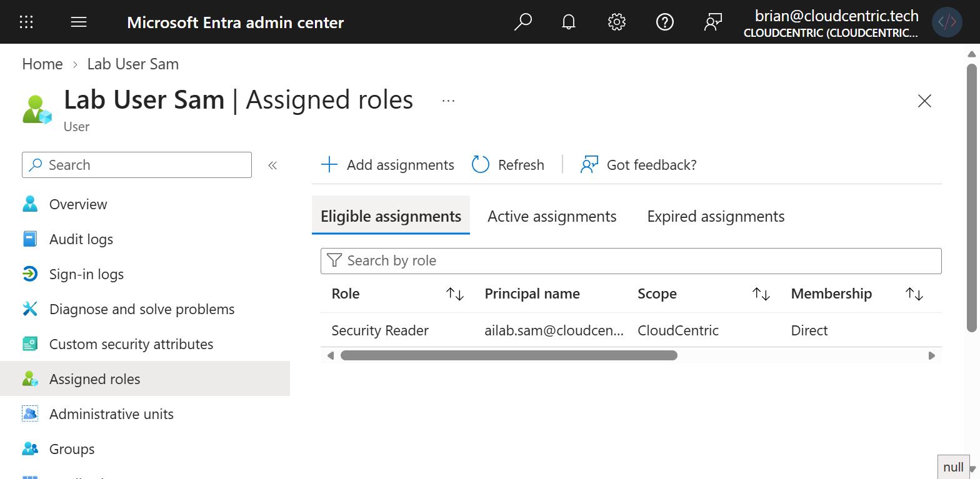This screenshot has width=980, height=479.
Task: Focus the side menu Search box
Action: pyautogui.click(x=137, y=165)
